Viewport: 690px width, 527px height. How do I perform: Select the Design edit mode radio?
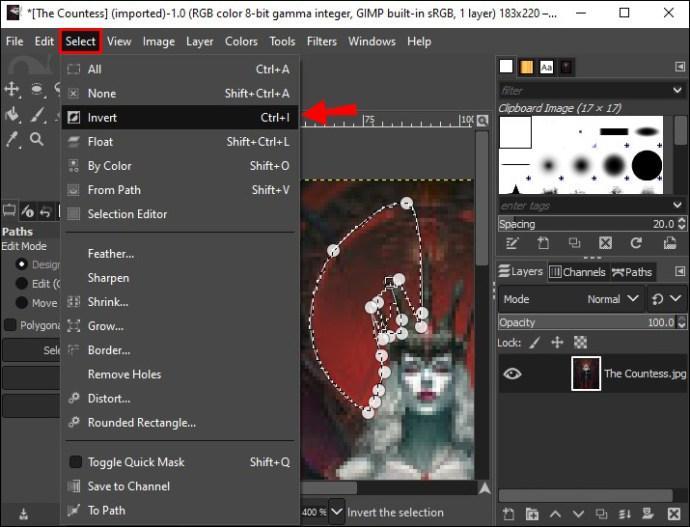(21, 264)
